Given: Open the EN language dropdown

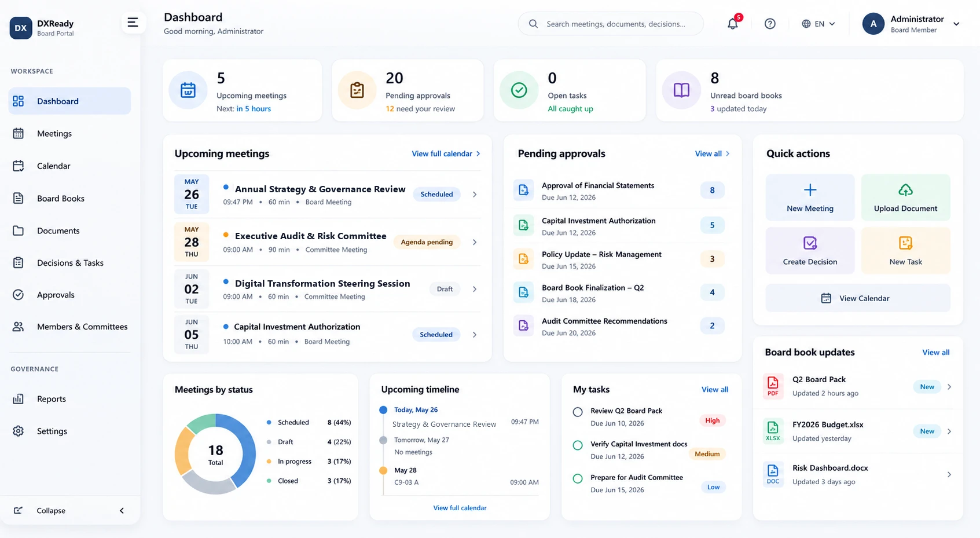Looking at the screenshot, I should pos(818,24).
